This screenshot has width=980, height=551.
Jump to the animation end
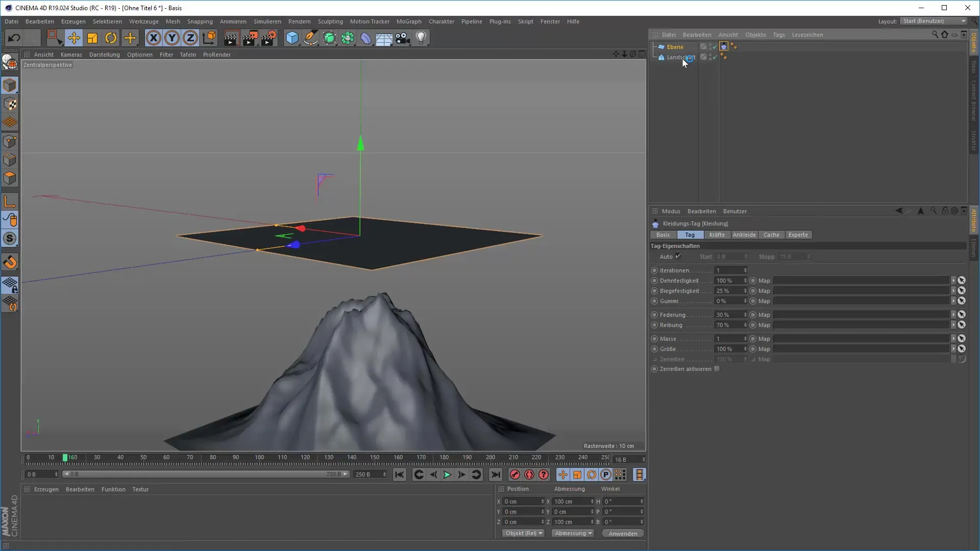[x=495, y=475]
